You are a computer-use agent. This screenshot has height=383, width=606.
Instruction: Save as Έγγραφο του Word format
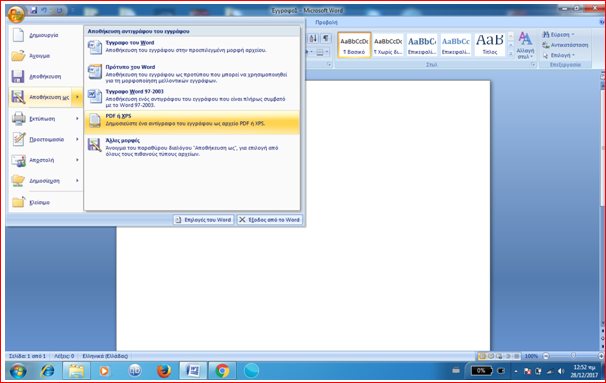192,48
